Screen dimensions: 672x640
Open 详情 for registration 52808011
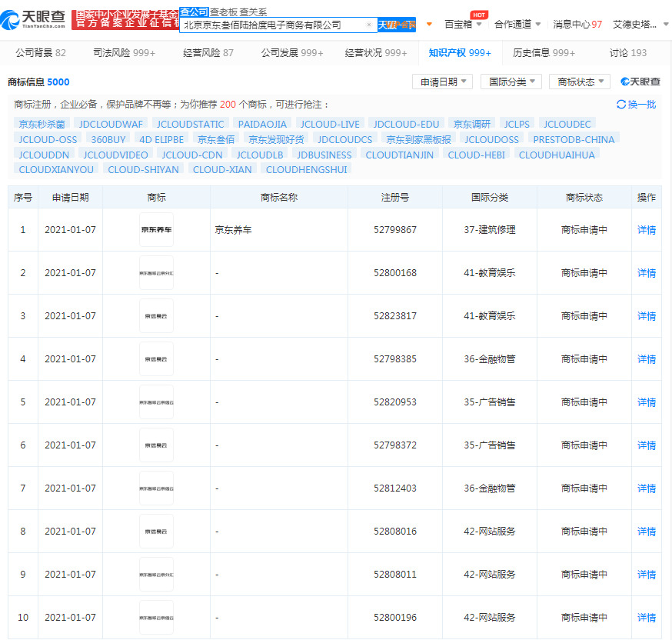pyautogui.click(x=647, y=575)
